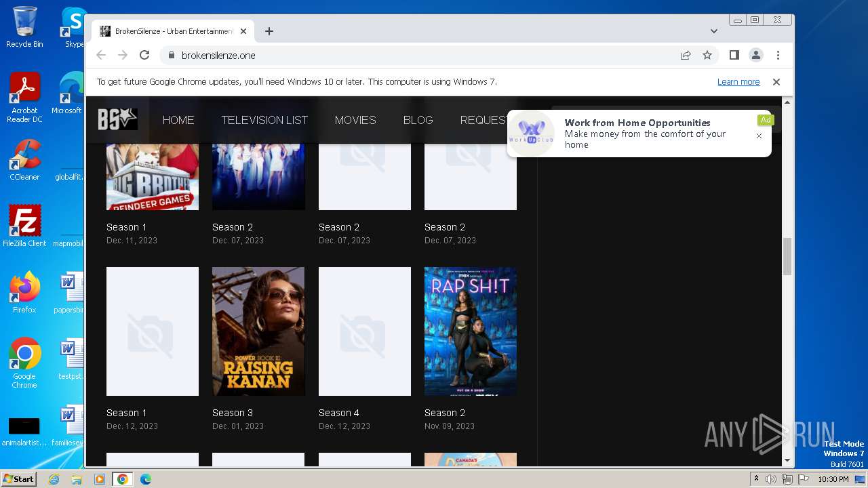Open Big Brother Reindeer Games poster
The width and height of the screenshot is (868, 488).
pyautogui.click(x=153, y=176)
